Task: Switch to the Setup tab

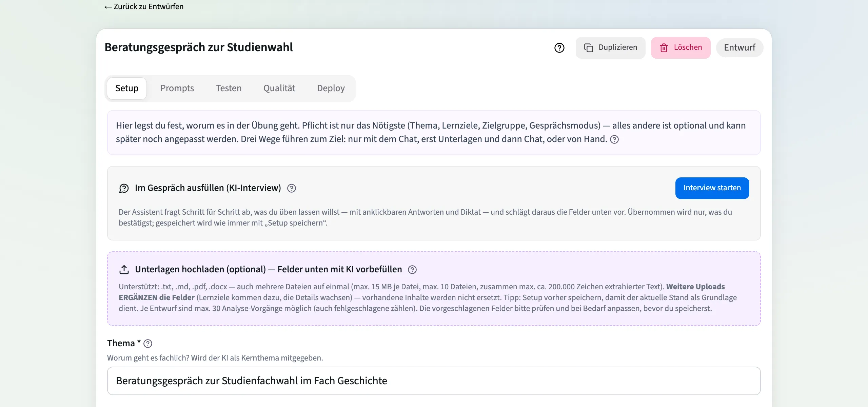Action: tap(127, 88)
